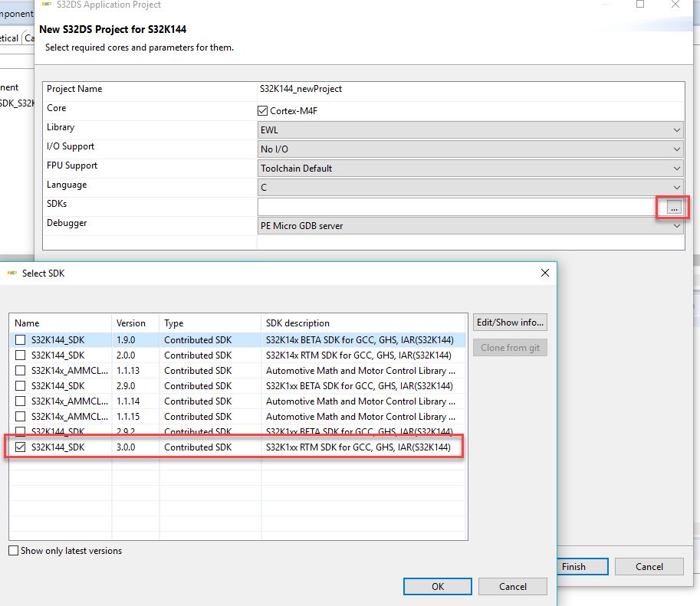
Task: Open the I/O Support dropdown
Action: coord(471,149)
